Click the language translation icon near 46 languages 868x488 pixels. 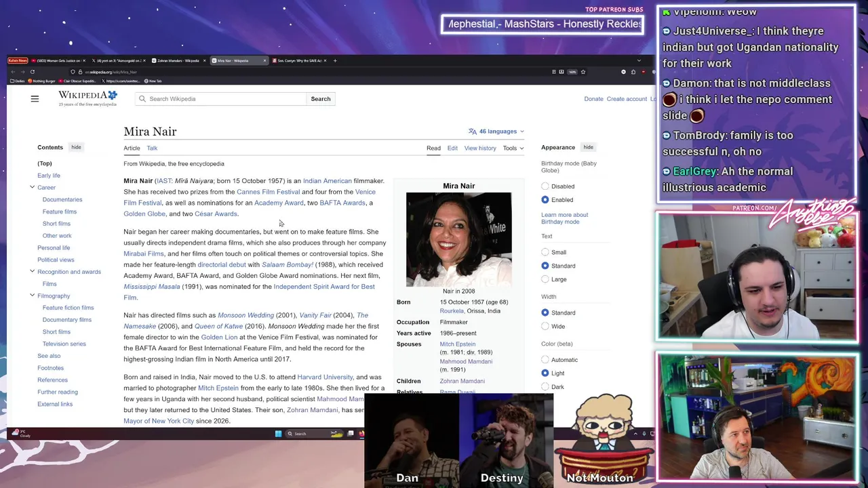(x=472, y=131)
